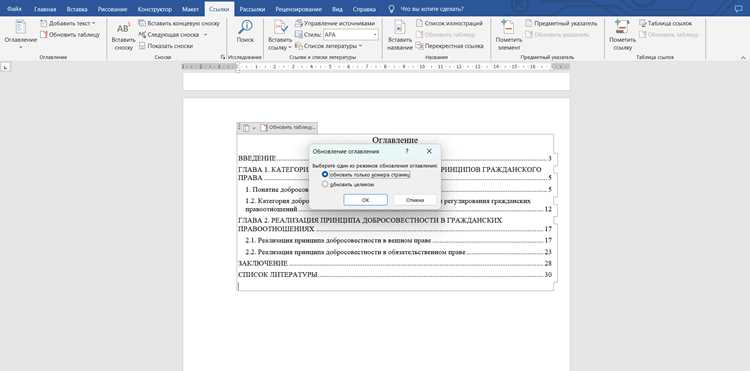Click Обновить таблицу in the Оглавление group
The image size is (750, 371).
[70, 34]
